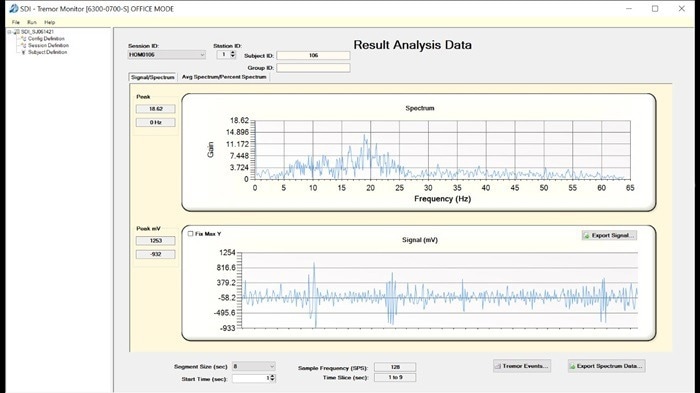Viewport: 700px width, 393px height.
Task: Click the Subject ID field showing 106
Action: tap(313, 55)
